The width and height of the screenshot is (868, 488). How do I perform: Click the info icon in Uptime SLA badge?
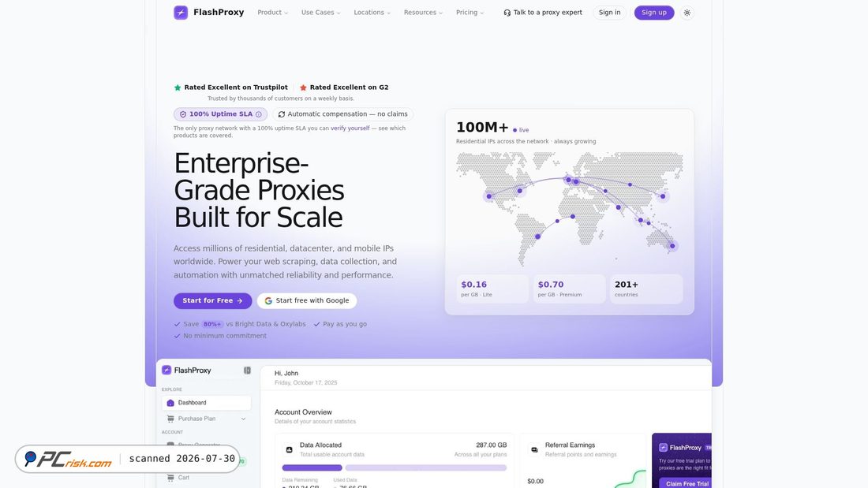pos(259,114)
